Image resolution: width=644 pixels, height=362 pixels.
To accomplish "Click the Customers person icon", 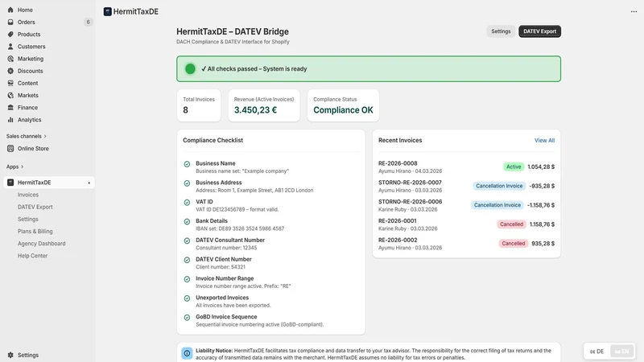I will 10,47.
